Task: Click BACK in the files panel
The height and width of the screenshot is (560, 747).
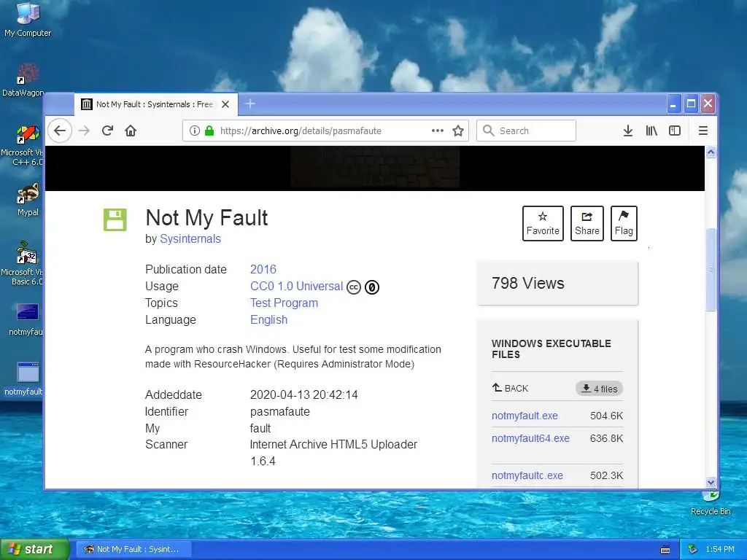Action: (x=510, y=388)
